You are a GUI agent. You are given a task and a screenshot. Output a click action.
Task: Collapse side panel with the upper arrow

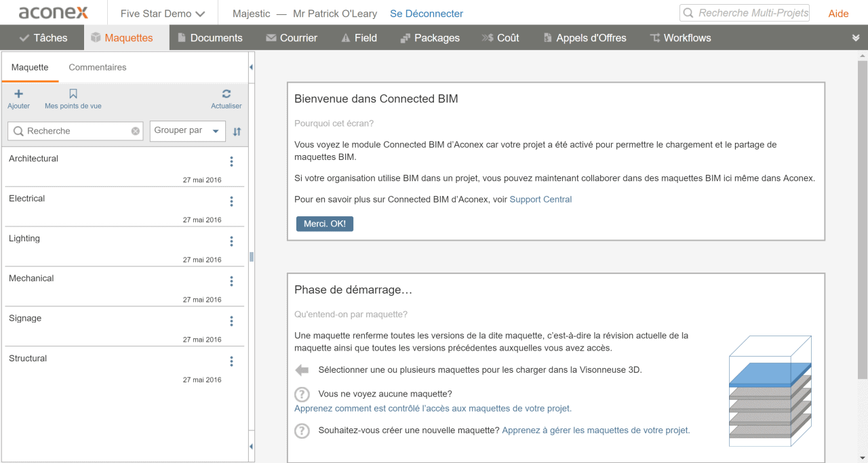[252, 67]
